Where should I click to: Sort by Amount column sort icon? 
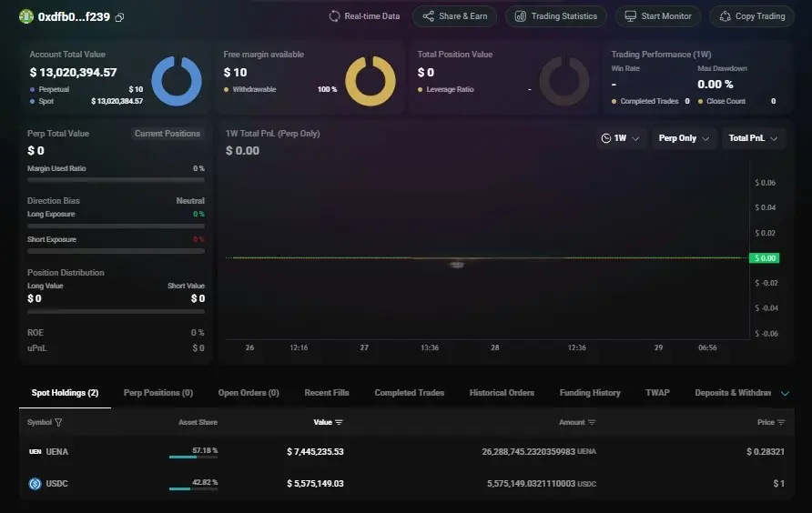(x=592, y=422)
